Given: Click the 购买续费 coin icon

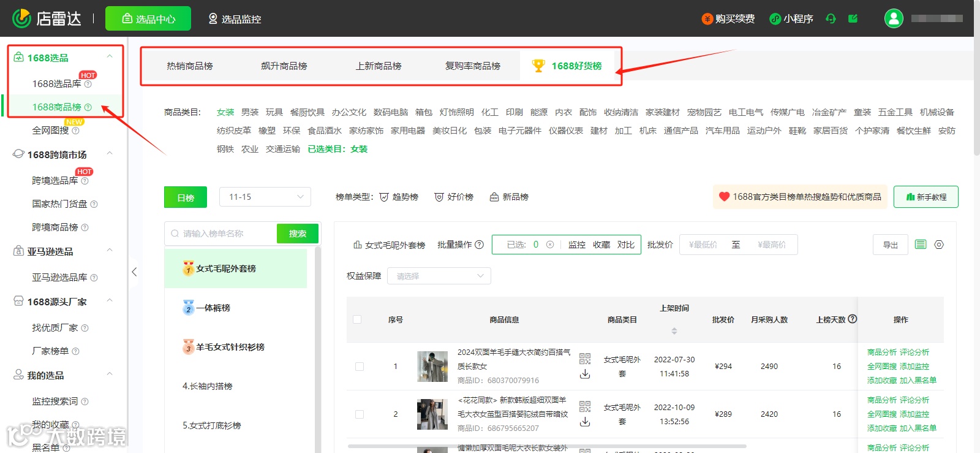Looking at the screenshot, I should coord(707,19).
